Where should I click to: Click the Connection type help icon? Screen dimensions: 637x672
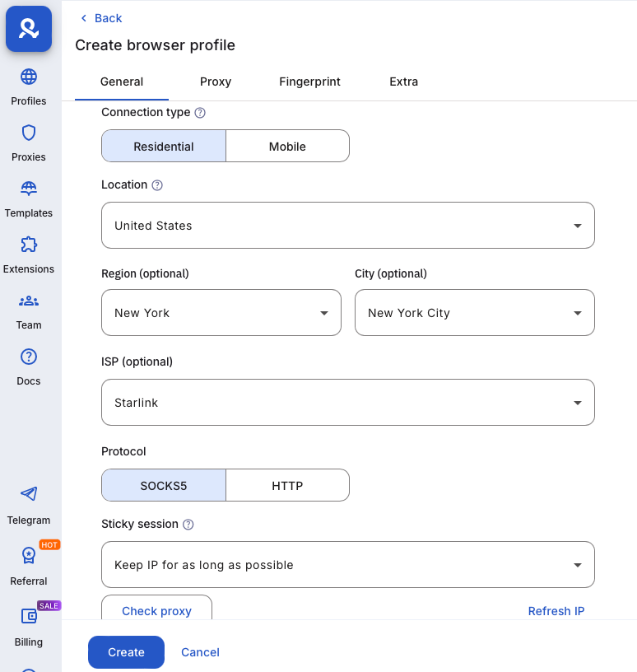click(200, 112)
